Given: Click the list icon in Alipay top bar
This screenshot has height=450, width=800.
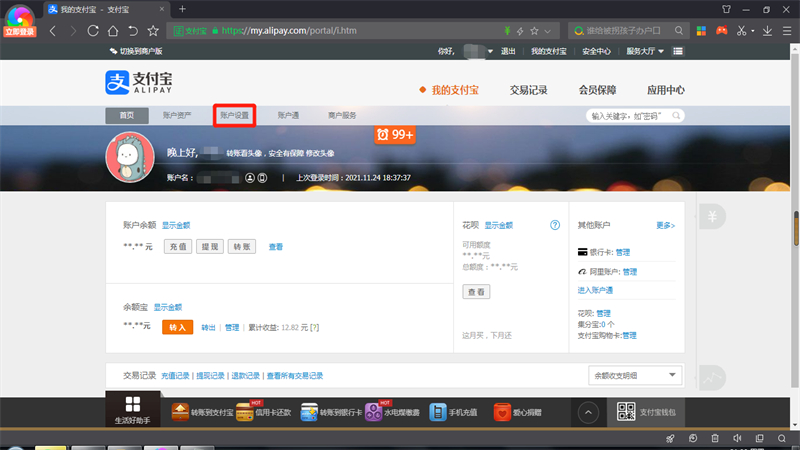Looking at the screenshot, I should pos(678,51).
